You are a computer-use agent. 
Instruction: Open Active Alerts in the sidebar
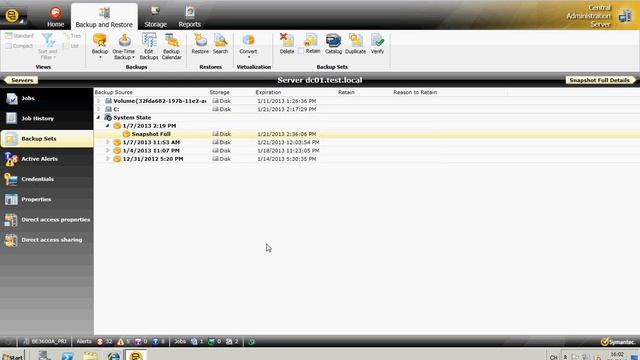(47, 159)
